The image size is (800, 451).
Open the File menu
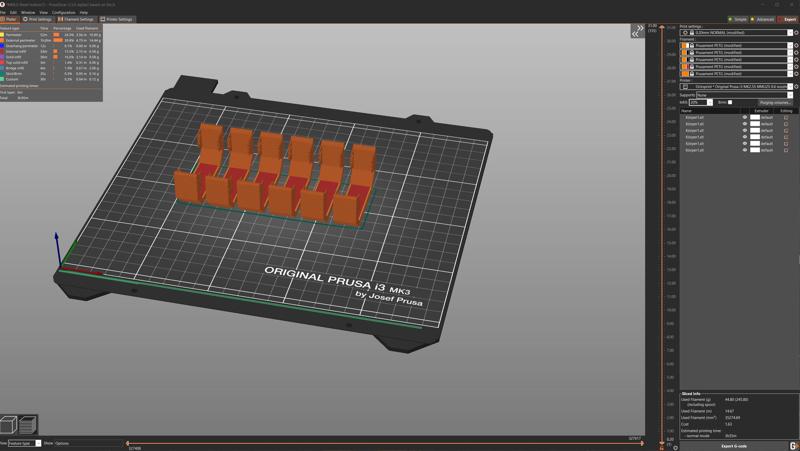(3, 12)
